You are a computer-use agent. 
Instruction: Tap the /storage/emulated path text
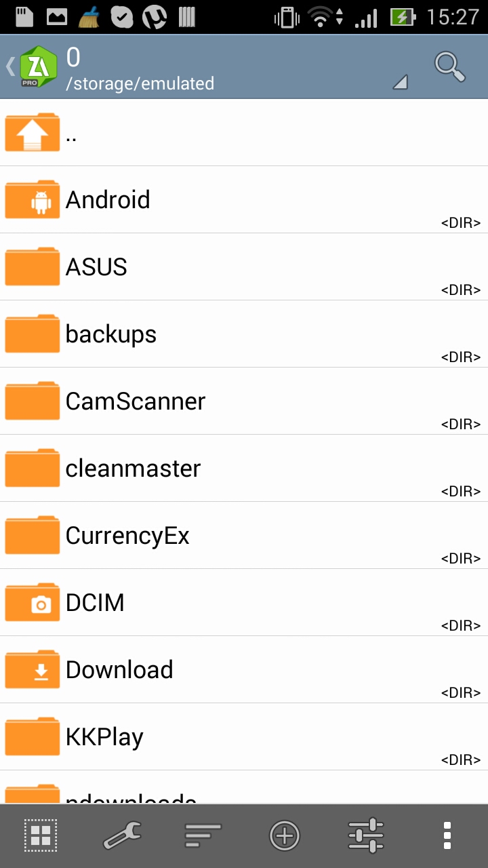pos(140,84)
